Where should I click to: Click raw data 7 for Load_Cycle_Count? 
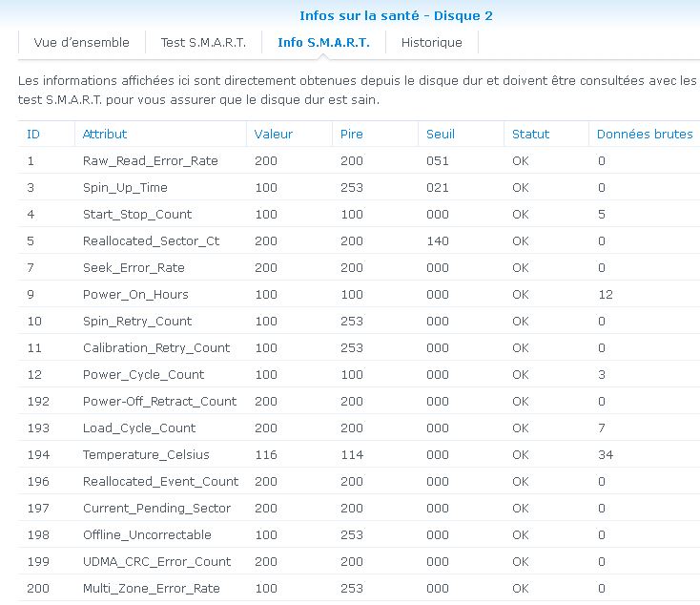(602, 428)
